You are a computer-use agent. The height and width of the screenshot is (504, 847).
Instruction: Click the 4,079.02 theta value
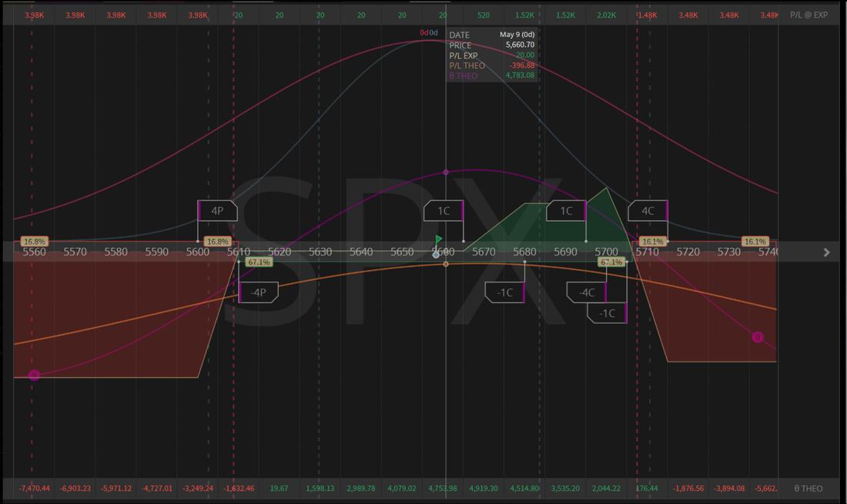coord(402,489)
